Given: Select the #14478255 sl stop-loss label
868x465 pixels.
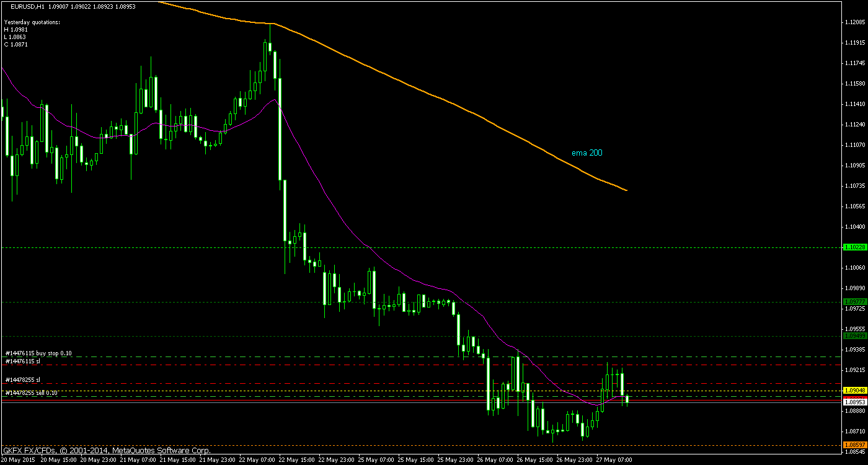Looking at the screenshot, I should 24,379.
